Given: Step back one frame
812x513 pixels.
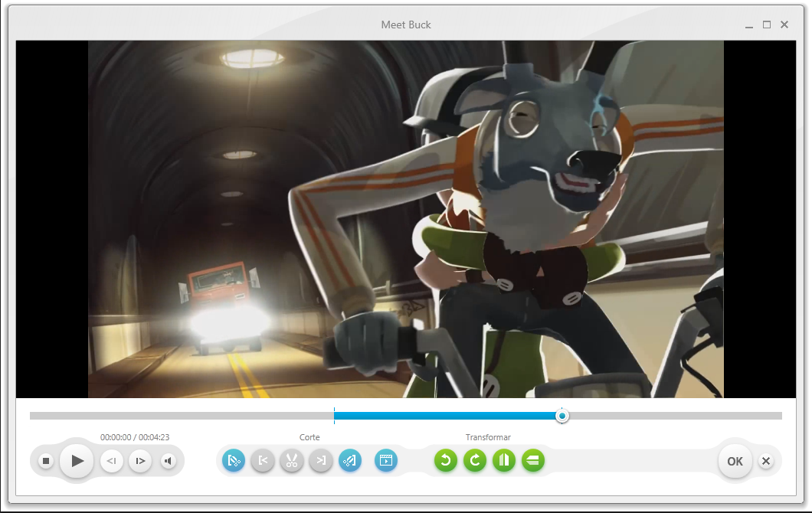Looking at the screenshot, I should pos(112,461).
